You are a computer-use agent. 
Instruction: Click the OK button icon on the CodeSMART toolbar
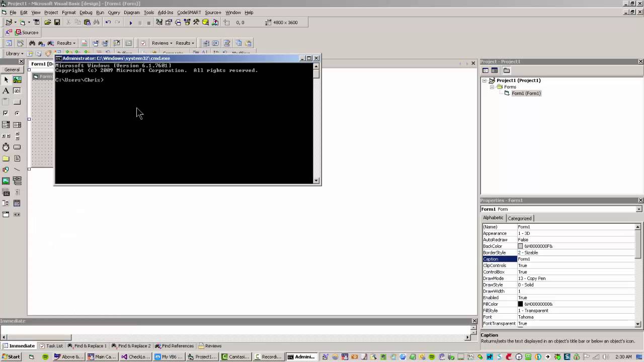pos(215,43)
